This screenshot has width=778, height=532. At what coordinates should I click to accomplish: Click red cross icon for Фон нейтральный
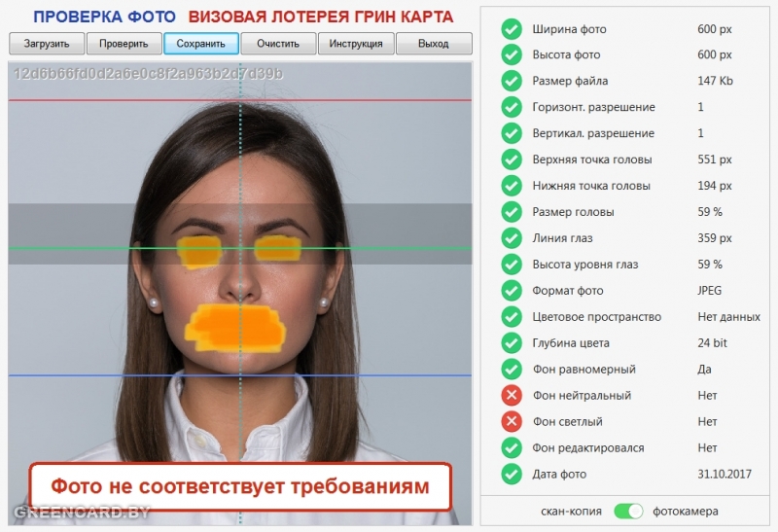click(x=512, y=396)
